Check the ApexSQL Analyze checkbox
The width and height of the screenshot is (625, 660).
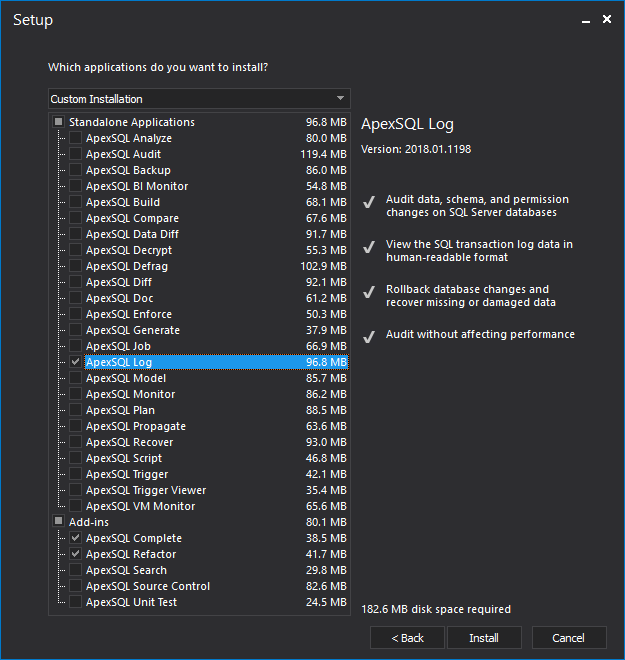(x=75, y=138)
